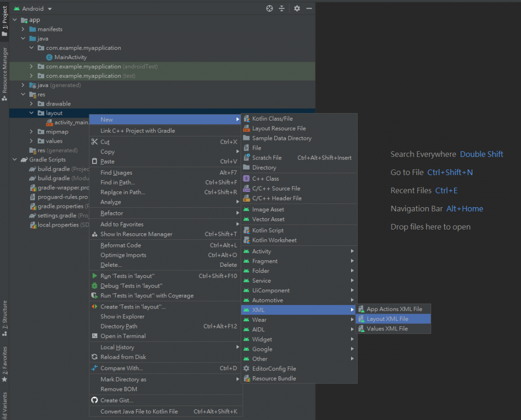Open the Activity submenu
521x420 pixels.
click(x=299, y=251)
